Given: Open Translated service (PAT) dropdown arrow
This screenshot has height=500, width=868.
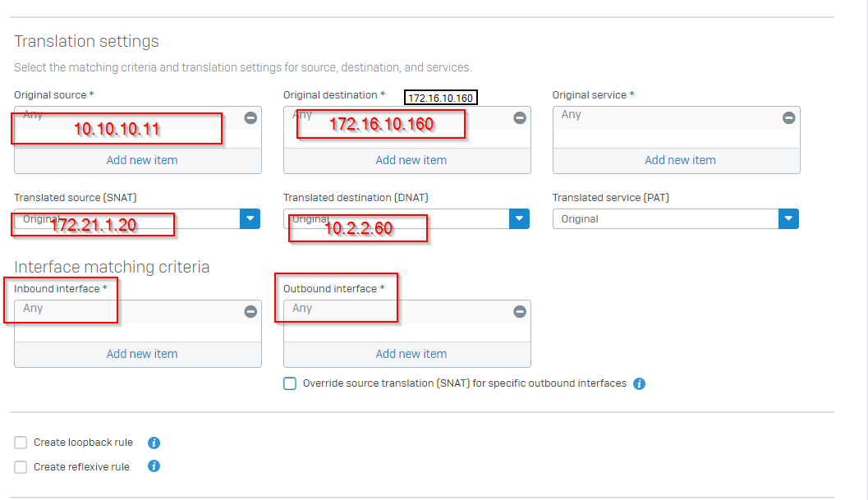Looking at the screenshot, I should [788, 218].
